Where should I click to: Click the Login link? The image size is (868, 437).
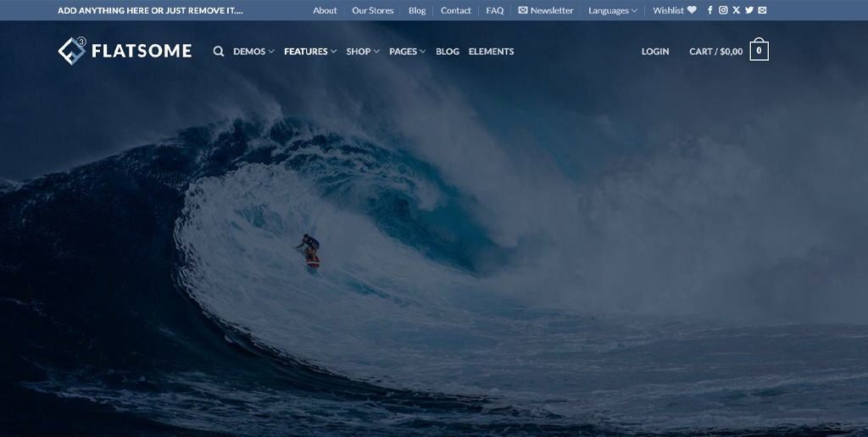pos(655,52)
